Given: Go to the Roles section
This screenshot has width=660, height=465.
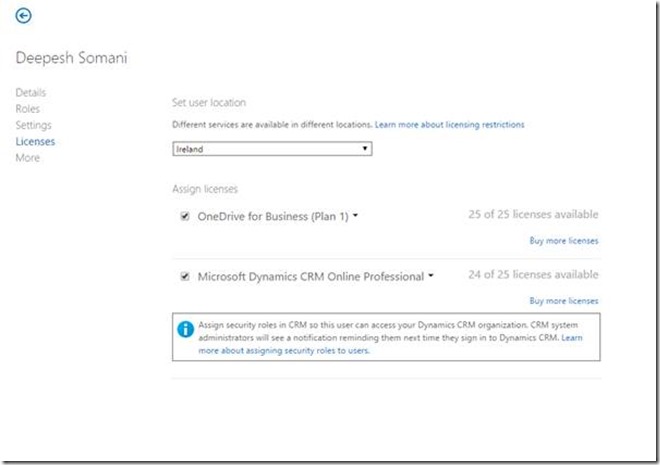Looking at the screenshot, I should click(x=28, y=109).
